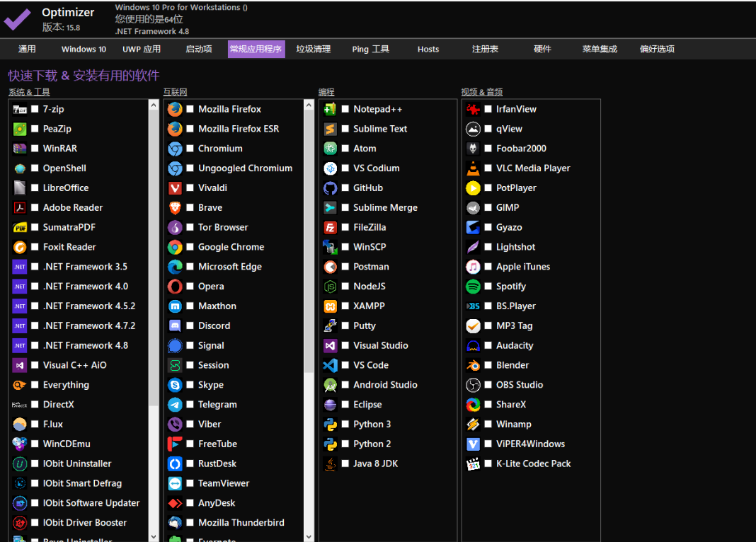Image resolution: width=756 pixels, height=542 pixels.
Task: Click the WinCDEmu label
Action: tap(67, 444)
